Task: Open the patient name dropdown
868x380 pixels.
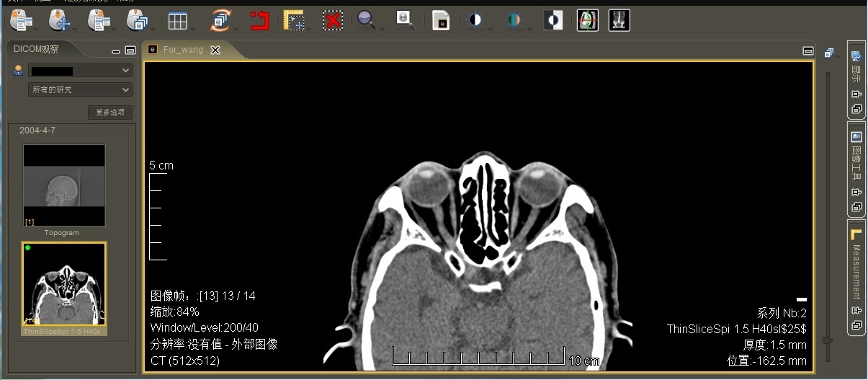Action: 79,71
